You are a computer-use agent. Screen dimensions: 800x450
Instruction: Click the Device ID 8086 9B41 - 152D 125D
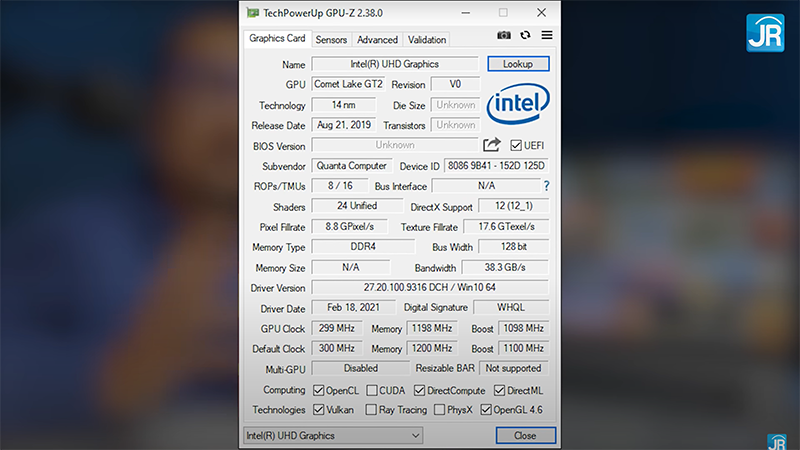coord(496,166)
